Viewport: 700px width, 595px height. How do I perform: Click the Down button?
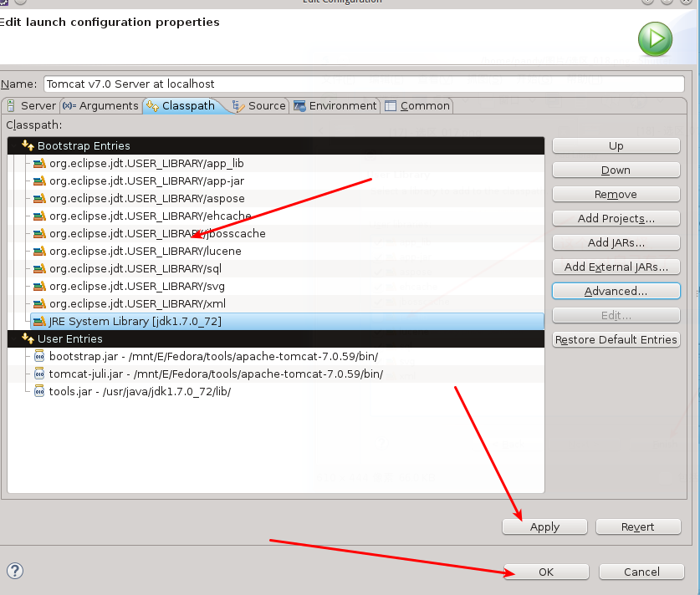coord(616,170)
